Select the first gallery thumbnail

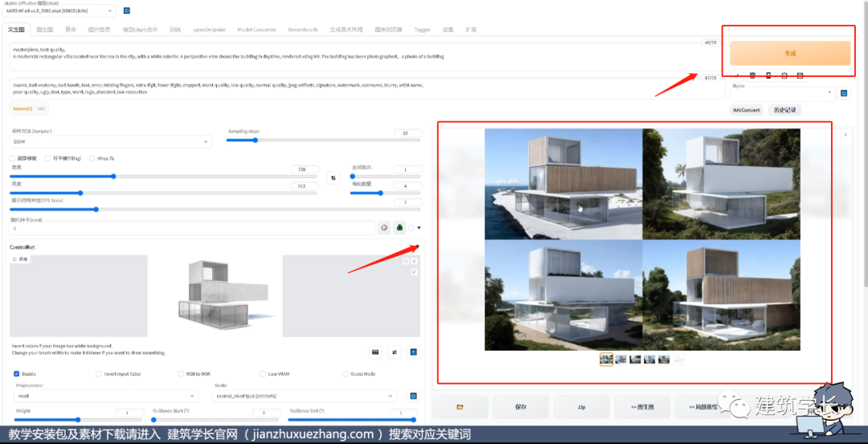606,360
